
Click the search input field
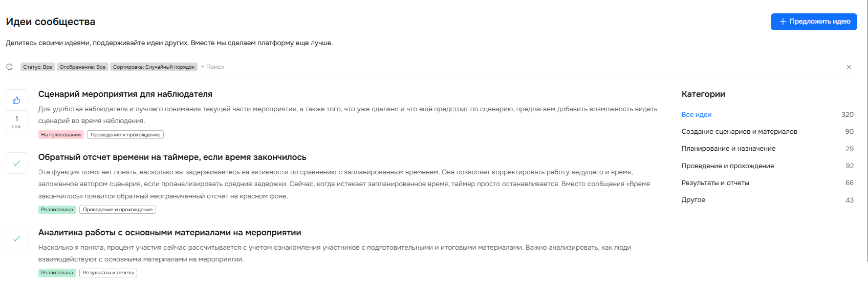pos(256,67)
